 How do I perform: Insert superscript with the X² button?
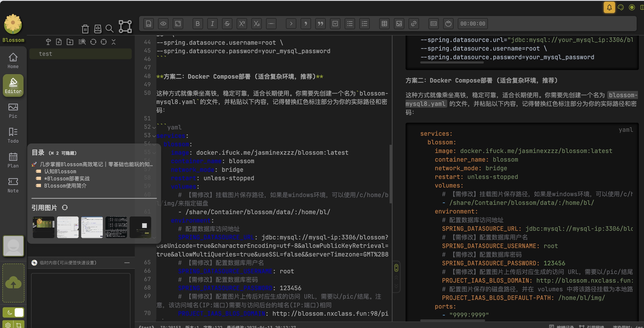pyautogui.click(x=242, y=24)
